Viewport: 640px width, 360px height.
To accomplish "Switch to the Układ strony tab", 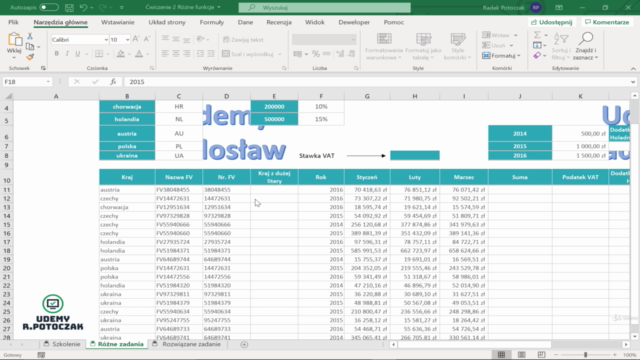I will click(167, 22).
